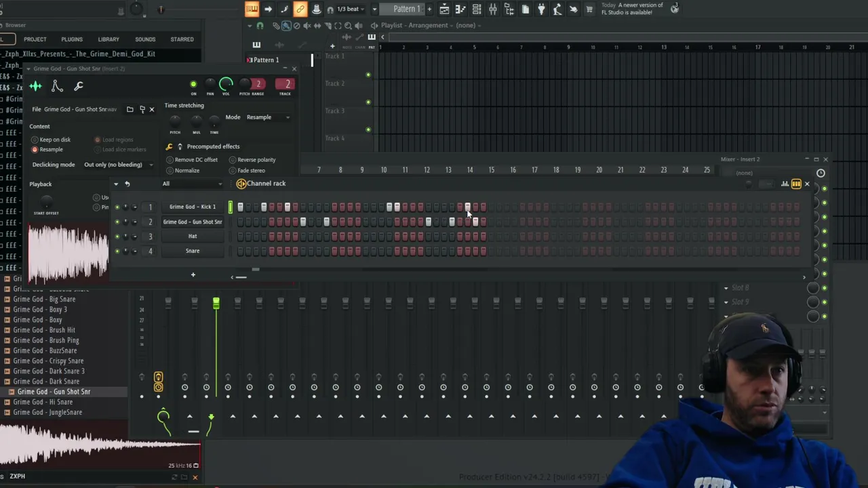The width and height of the screenshot is (868, 488).
Task: Open the Channel rack All filter dropdown
Action: [x=192, y=184]
